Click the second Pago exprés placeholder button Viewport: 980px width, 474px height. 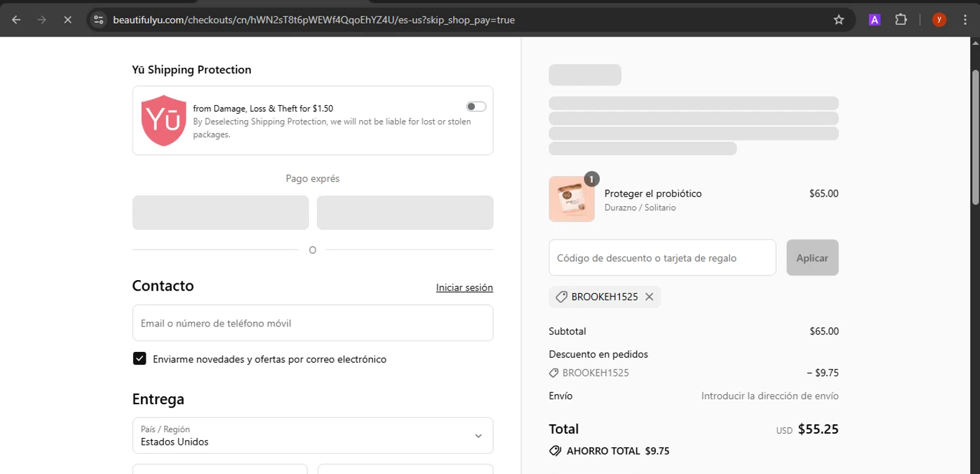point(405,213)
